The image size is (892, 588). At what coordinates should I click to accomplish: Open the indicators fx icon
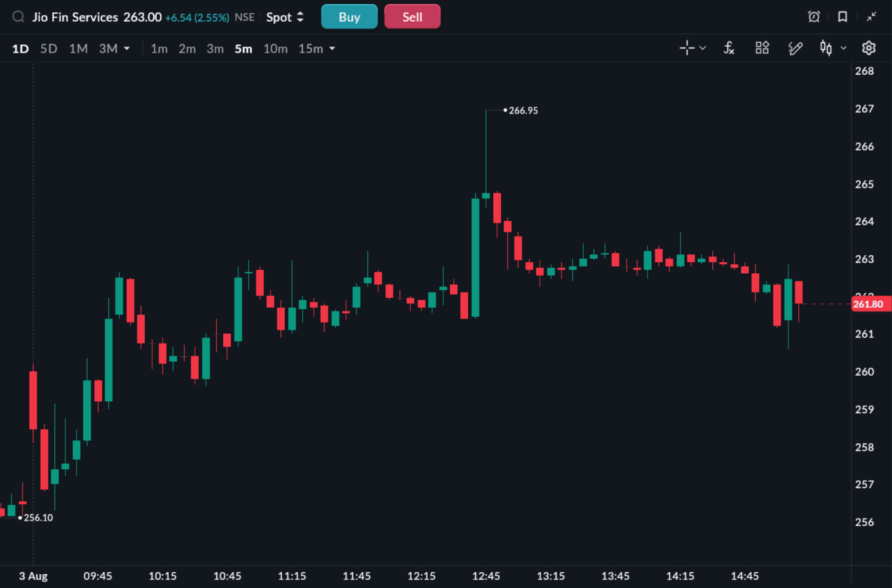[x=729, y=48]
